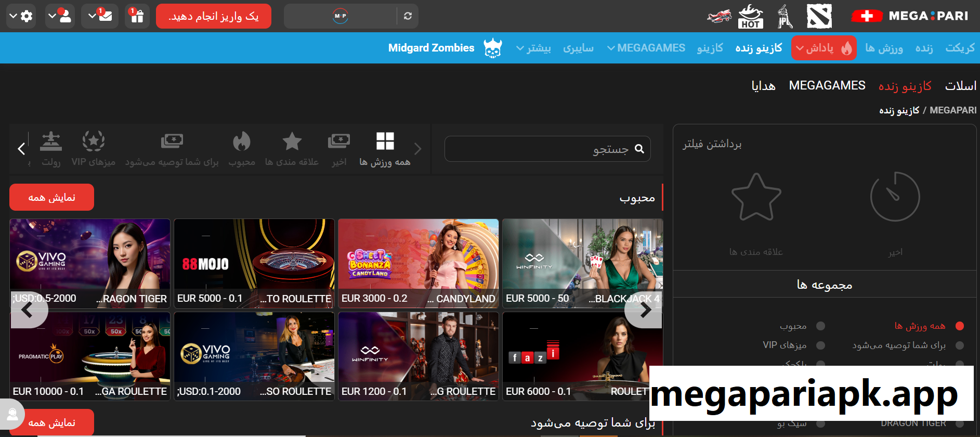Image resolution: width=980 pixels, height=437 pixels.
Task: Open the large recent clock filter icon
Action: coord(895,197)
